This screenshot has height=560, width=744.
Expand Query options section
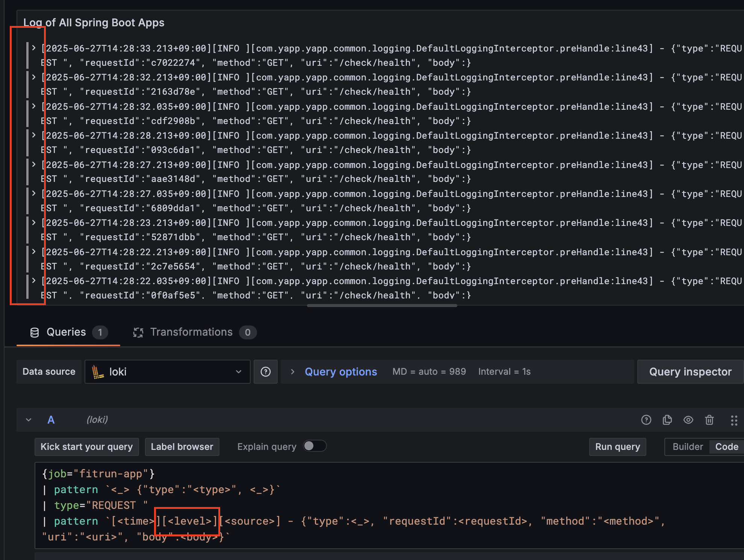293,372
